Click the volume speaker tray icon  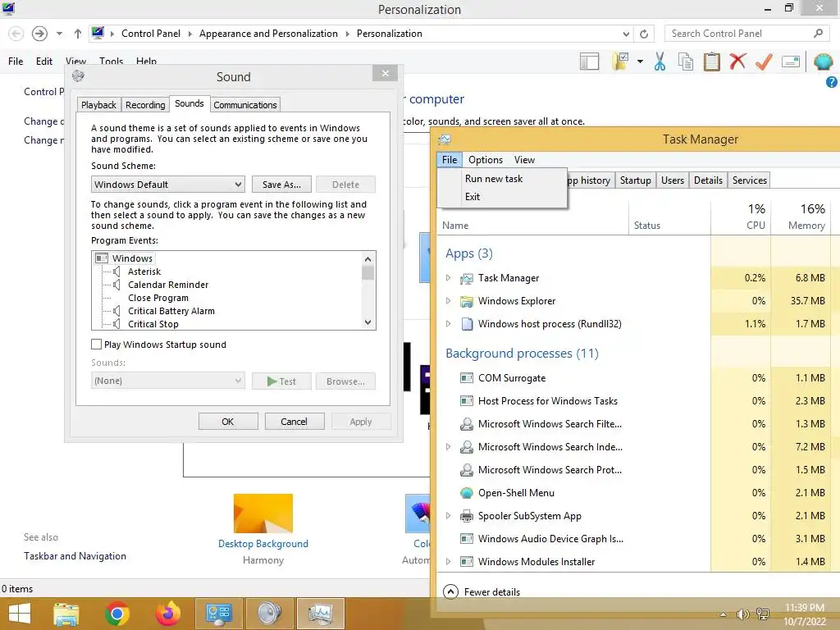742,614
